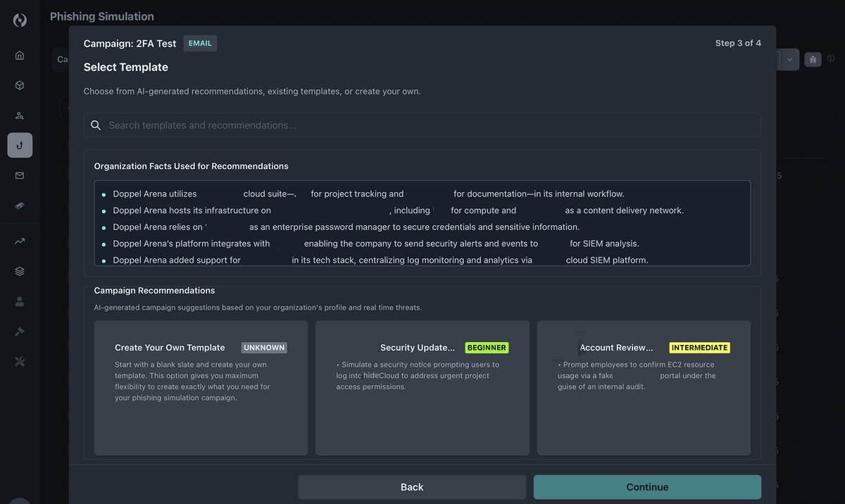Screen dimensions: 845x504
Task: Select the stacked layers sidebar icon
Action: click(19, 270)
